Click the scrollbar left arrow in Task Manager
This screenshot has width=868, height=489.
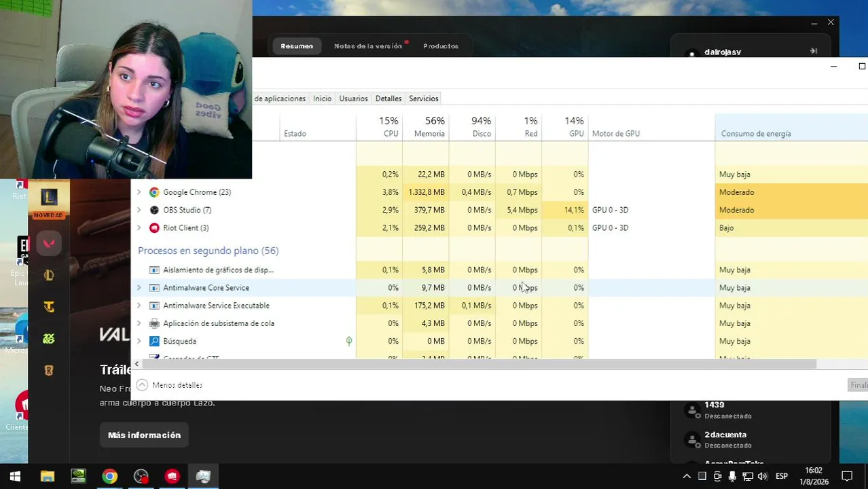pos(137,364)
